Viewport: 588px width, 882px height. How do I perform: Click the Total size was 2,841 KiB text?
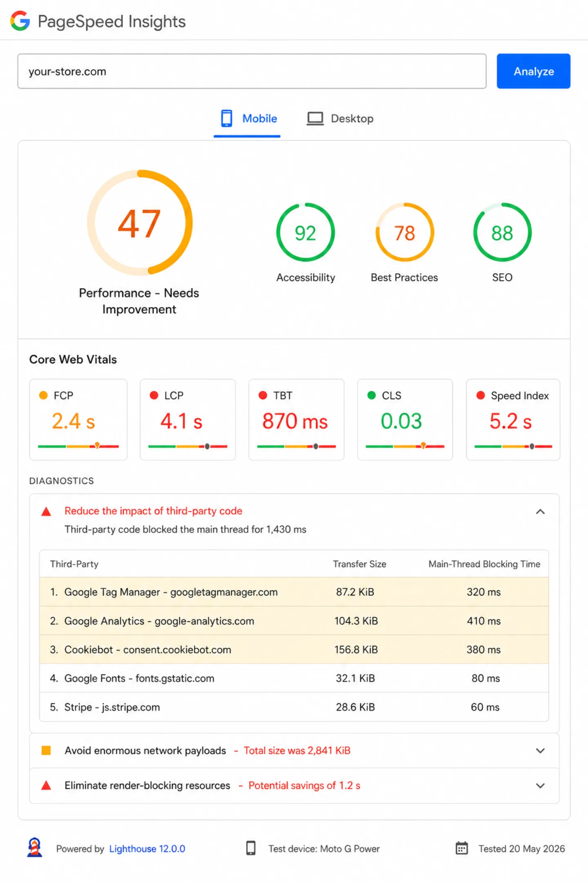point(297,751)
